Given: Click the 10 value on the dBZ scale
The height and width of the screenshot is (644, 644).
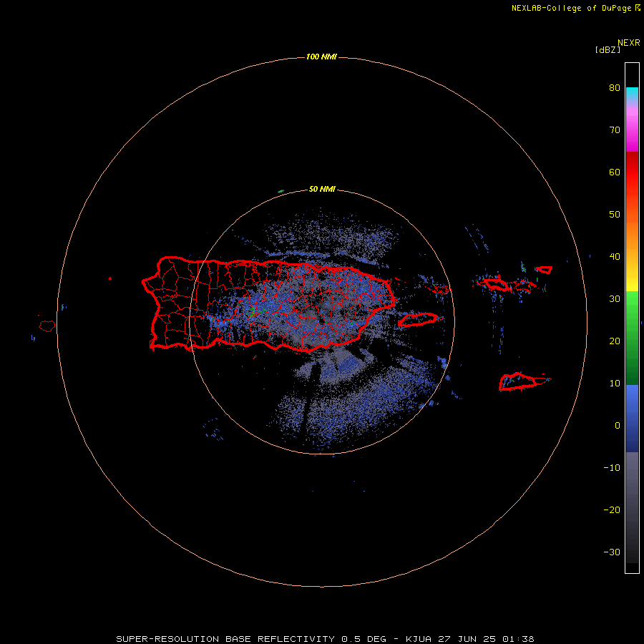Looking at the screenshot, I should [x=615, y=384].
